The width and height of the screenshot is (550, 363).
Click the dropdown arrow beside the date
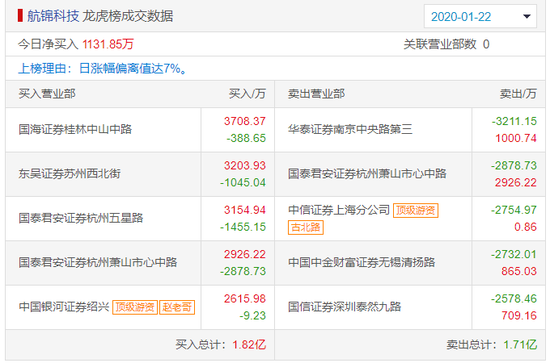tap(526, 16)
